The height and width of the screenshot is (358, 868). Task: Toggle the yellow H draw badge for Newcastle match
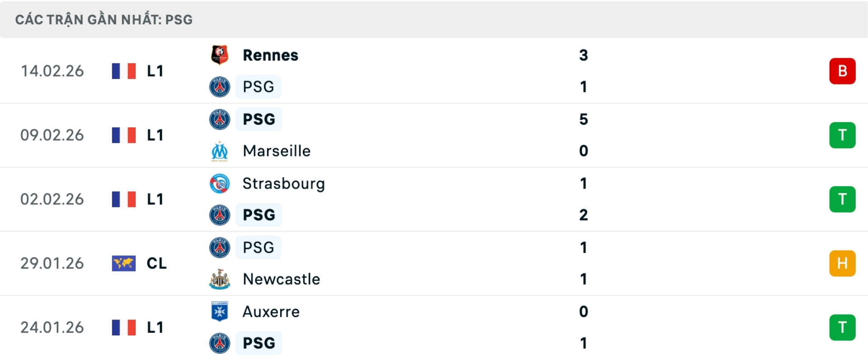(x=842, y=264)
